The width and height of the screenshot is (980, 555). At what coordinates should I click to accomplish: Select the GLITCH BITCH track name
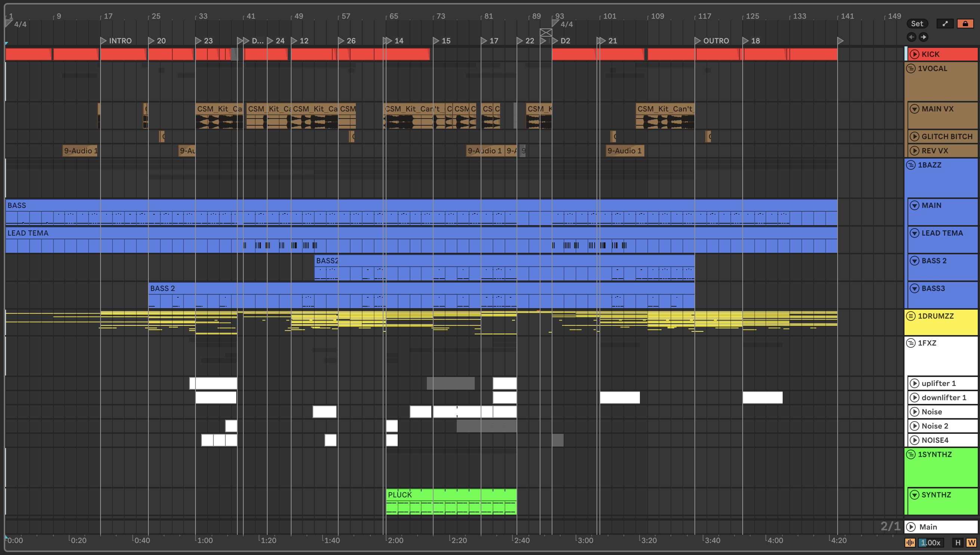tap(947, 137)
